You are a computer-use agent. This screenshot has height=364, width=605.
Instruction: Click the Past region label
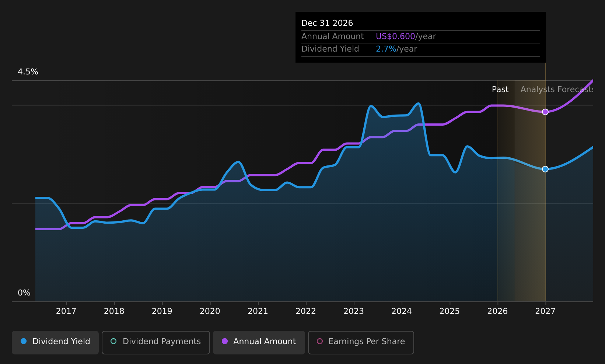coord(500,90)
